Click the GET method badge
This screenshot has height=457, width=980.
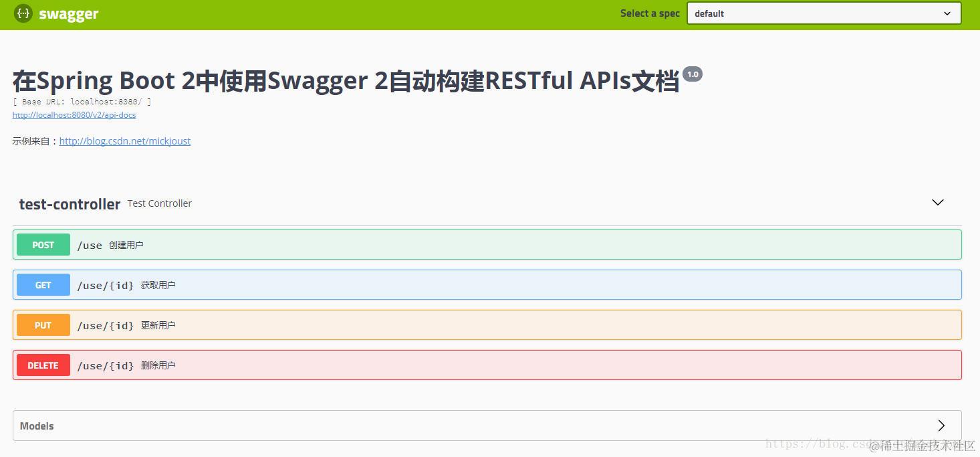[43, 285]
